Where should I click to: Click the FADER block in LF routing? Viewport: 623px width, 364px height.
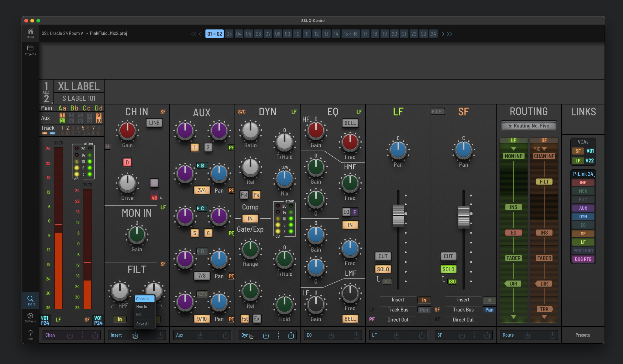pos(514,258)
